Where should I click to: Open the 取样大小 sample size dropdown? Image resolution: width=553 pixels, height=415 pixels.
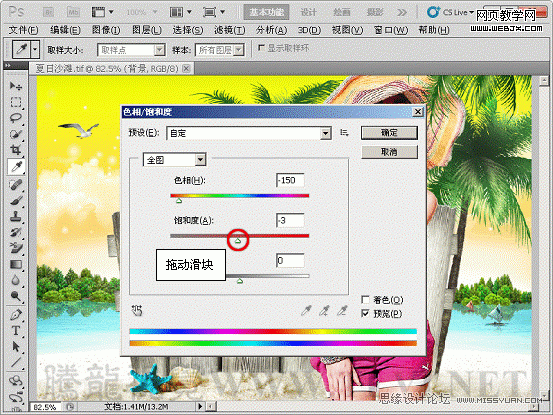click(x=159, y=50)
